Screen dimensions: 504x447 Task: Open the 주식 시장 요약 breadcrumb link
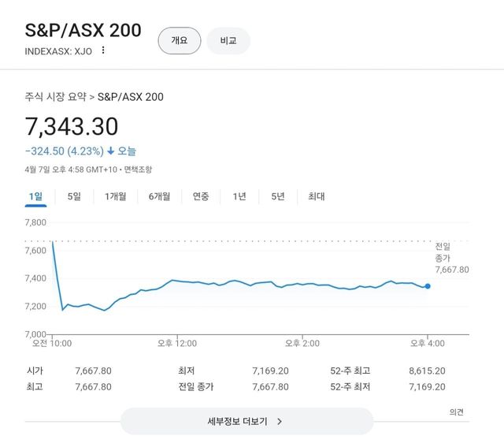point(55,97)
